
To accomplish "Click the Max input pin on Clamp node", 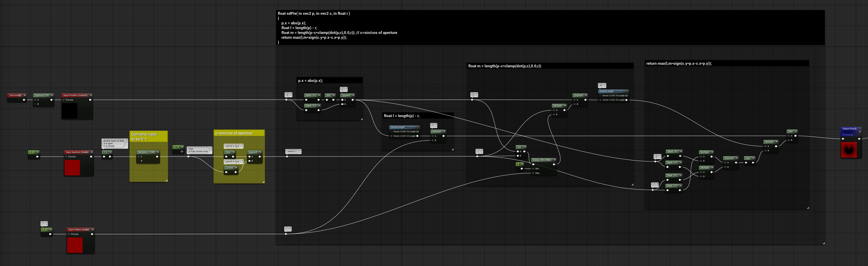I will 533,173.
